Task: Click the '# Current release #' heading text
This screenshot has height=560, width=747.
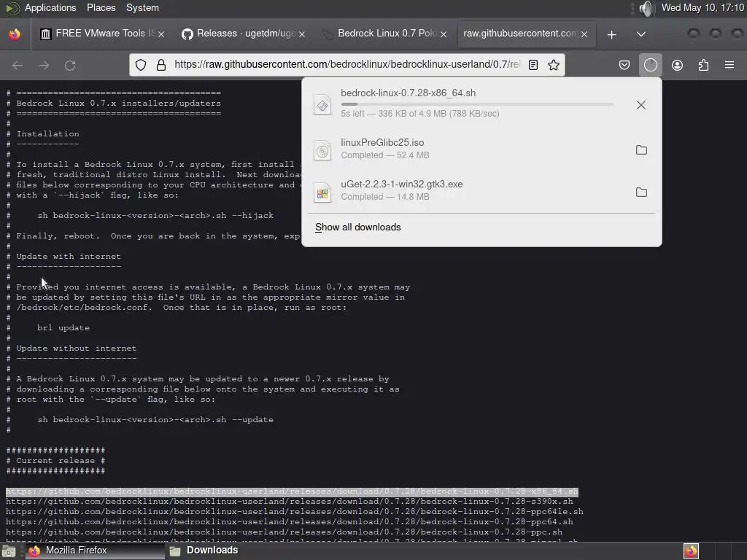Action: 55,461
